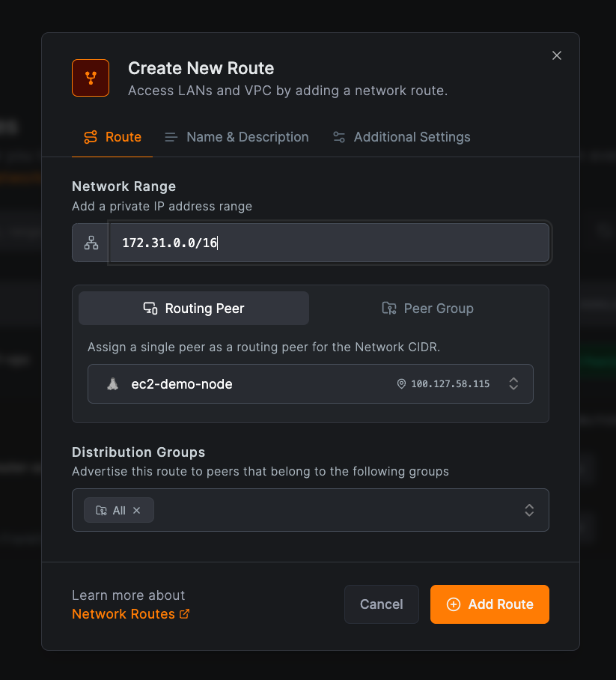Open the ec2-demo-node routing peer dropdown
Image resolution: width=616 pixels, height=680 pixels.
299,384
